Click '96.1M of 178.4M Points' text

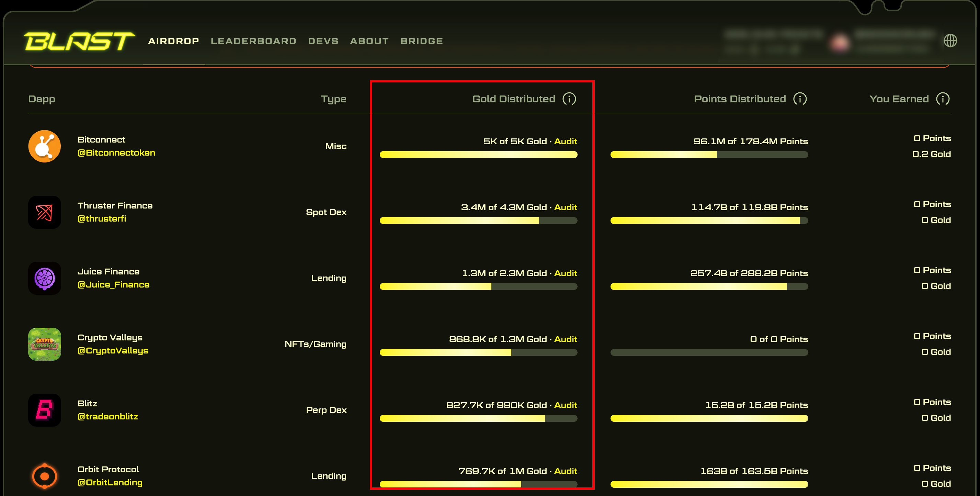click(x=750, y=141)
